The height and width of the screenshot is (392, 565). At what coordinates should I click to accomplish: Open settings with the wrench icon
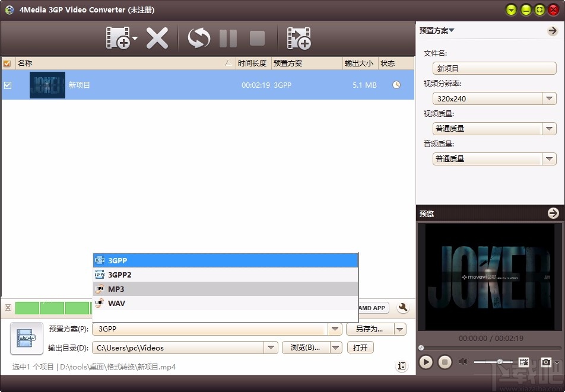(x=402, y=308)
